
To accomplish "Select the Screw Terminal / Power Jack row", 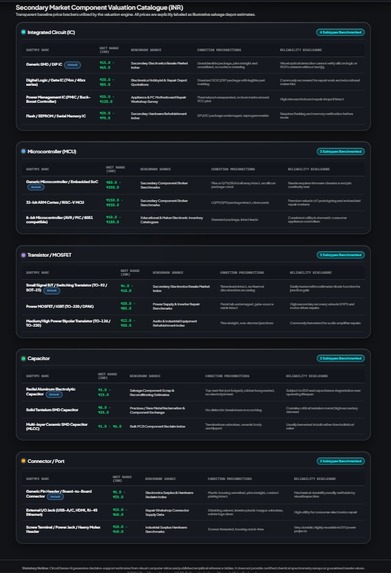I will 194,529.
